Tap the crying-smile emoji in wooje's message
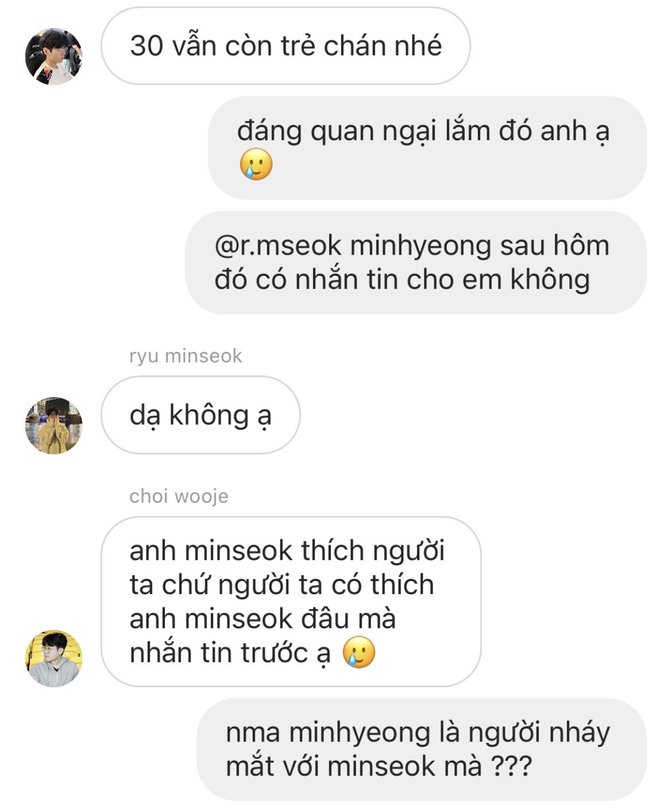Image resolution: width=672 pixels, height=812 pixels. [359, 652]
